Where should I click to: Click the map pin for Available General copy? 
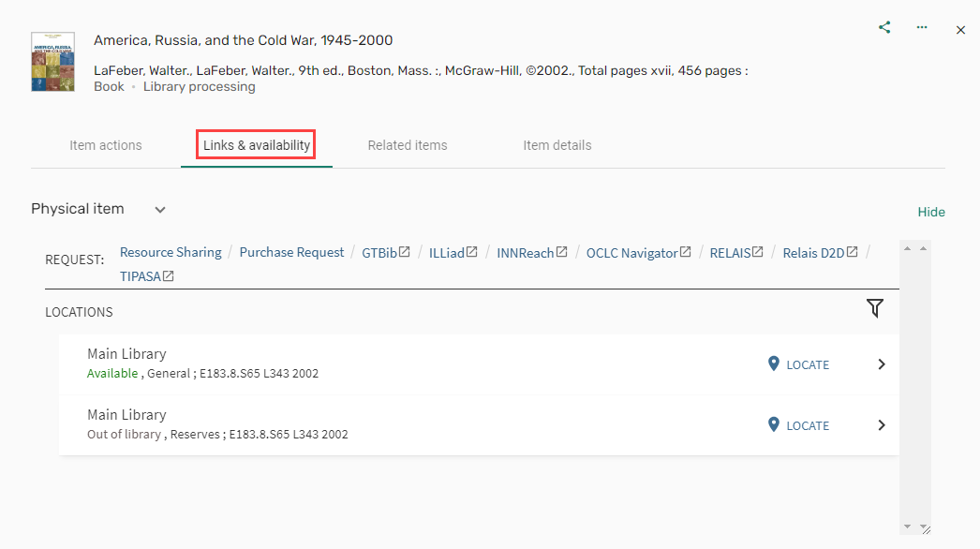(x=774, y=364)
